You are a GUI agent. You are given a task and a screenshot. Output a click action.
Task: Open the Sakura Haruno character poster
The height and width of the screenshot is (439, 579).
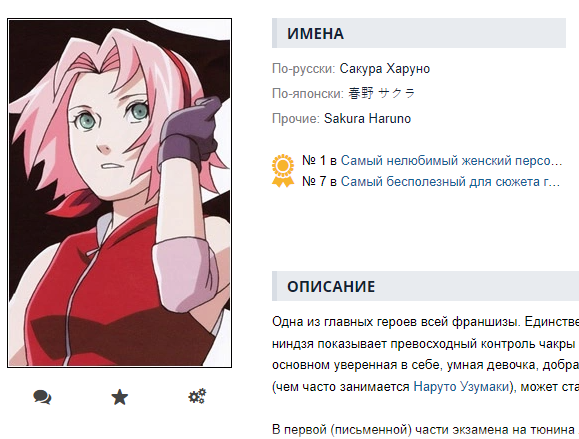coord(120,193)
